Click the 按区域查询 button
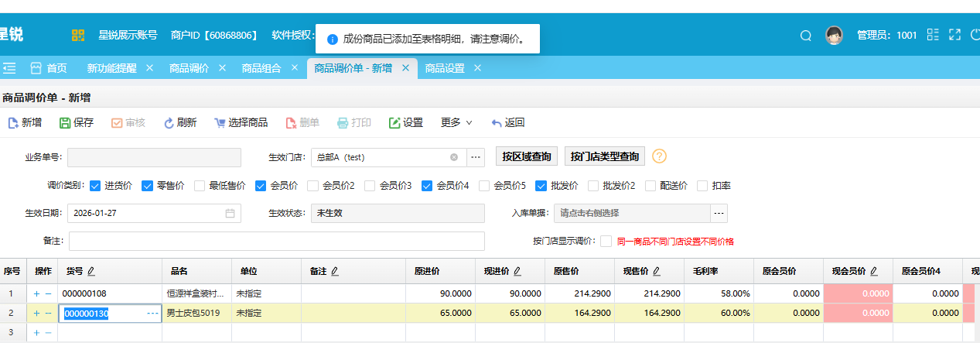Screen dimensions: 980x343 [x=526, y=156]
